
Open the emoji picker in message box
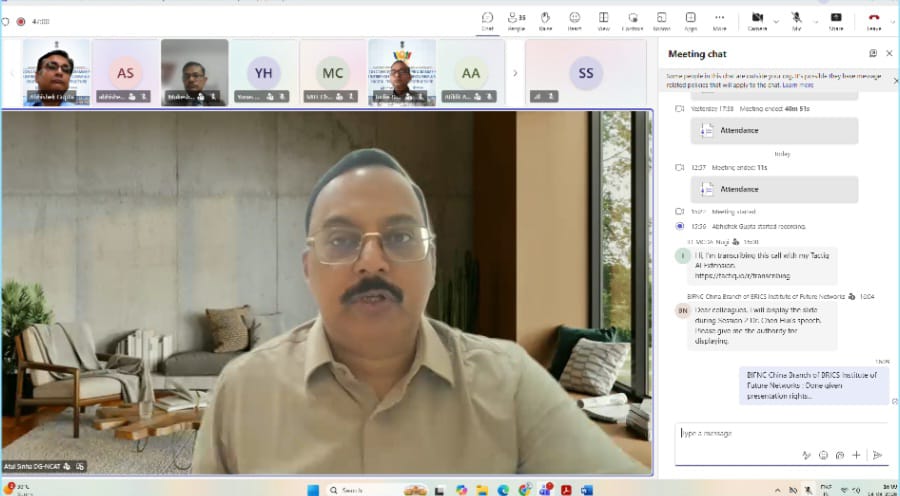pyautogui.click(x=823, y=455)
